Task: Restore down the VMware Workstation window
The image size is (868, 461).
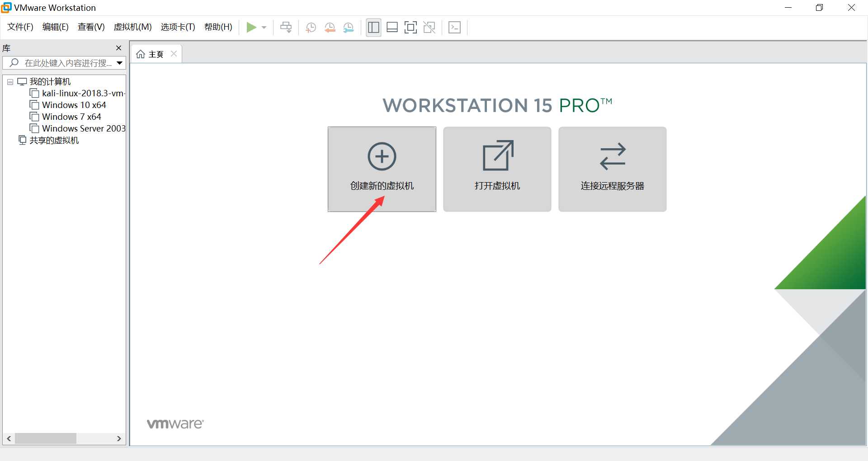Action: point(819,8)
